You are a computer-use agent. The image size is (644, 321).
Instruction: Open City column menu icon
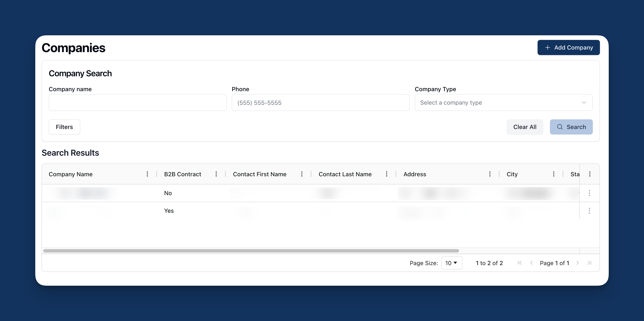pos(554,174)
